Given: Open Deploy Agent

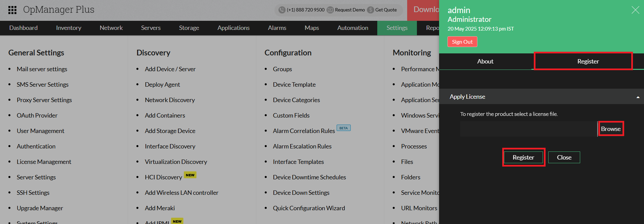Looking at the screenshot, I should pyautogui.click(x=162, y=85).
